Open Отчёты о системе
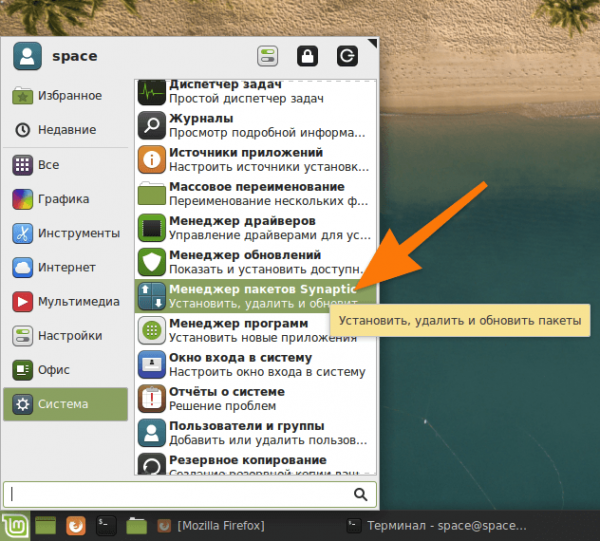Image resolution: width=600 pixels, height=541 pixels. pos(256,399)
